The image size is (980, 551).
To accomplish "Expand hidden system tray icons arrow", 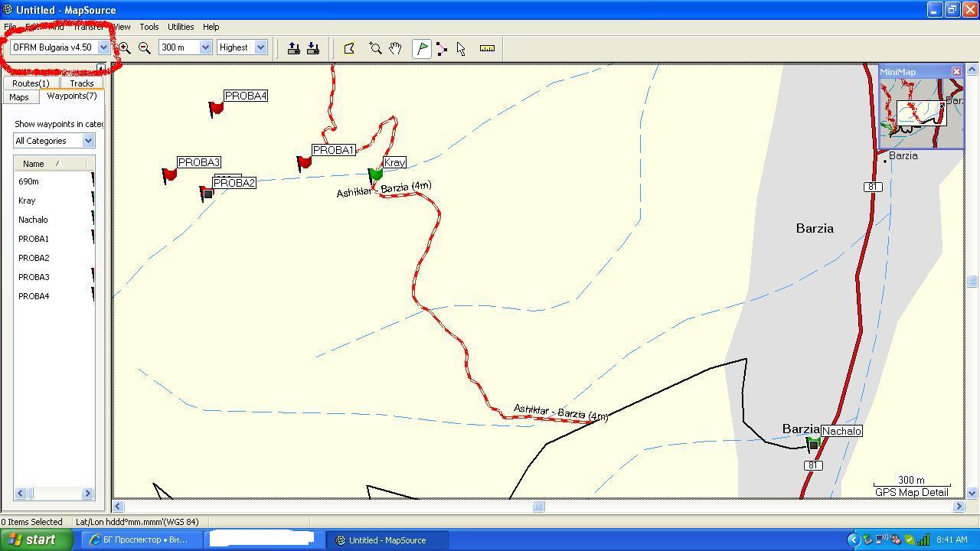I will [x=853, y=540].
